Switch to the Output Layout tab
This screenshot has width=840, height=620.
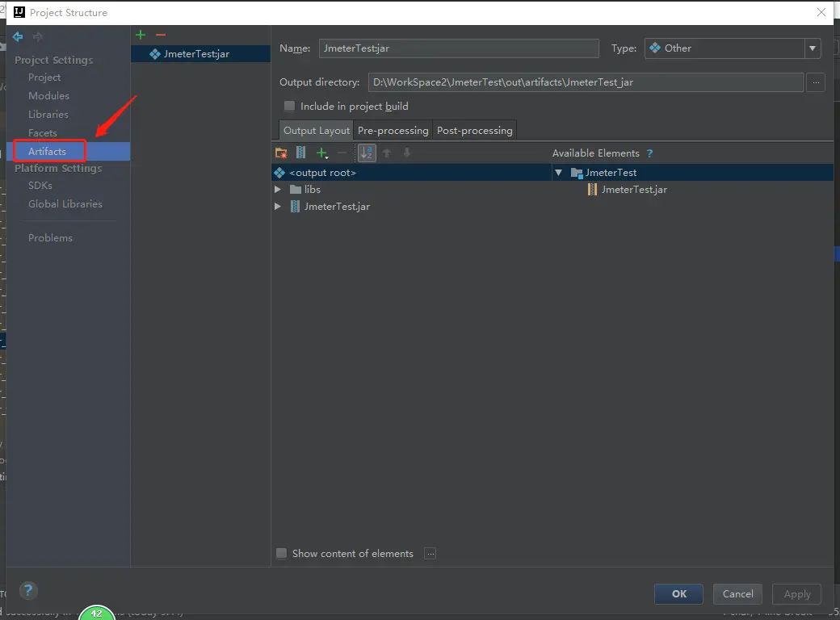click(x=316, y=131)
